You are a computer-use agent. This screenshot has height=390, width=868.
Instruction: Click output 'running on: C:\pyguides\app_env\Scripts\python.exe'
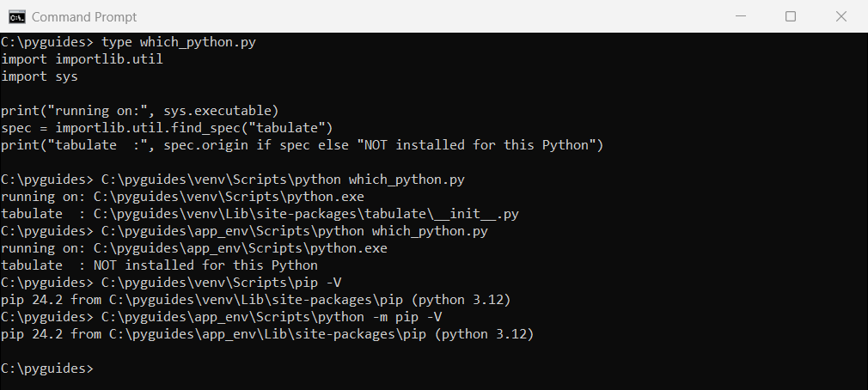194,247
